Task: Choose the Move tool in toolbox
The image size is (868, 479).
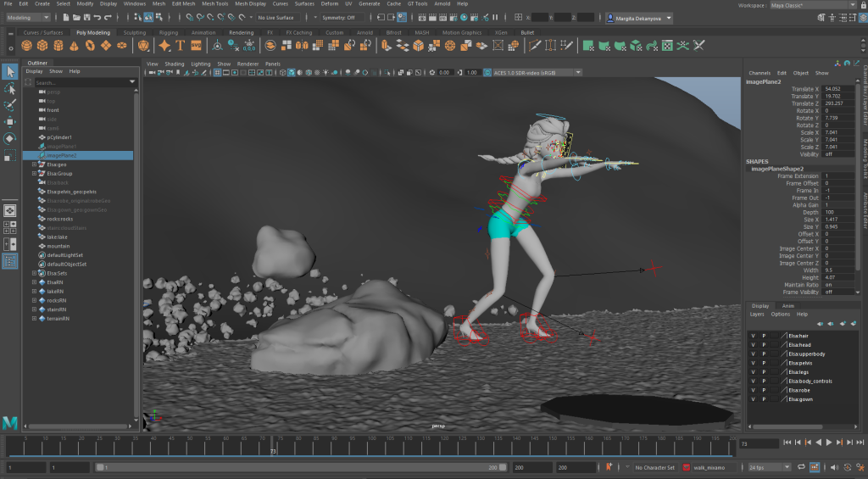Action: pos(9,122)
